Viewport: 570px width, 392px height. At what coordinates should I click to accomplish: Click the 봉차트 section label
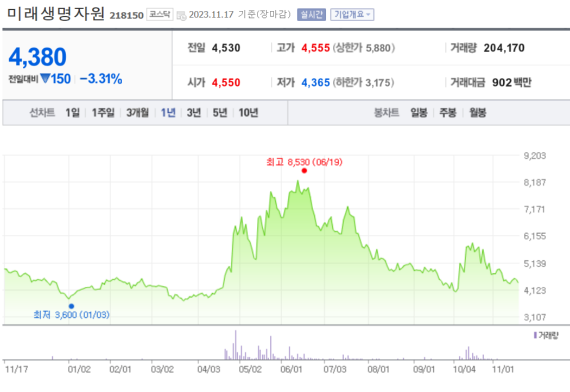click(387, 113)
